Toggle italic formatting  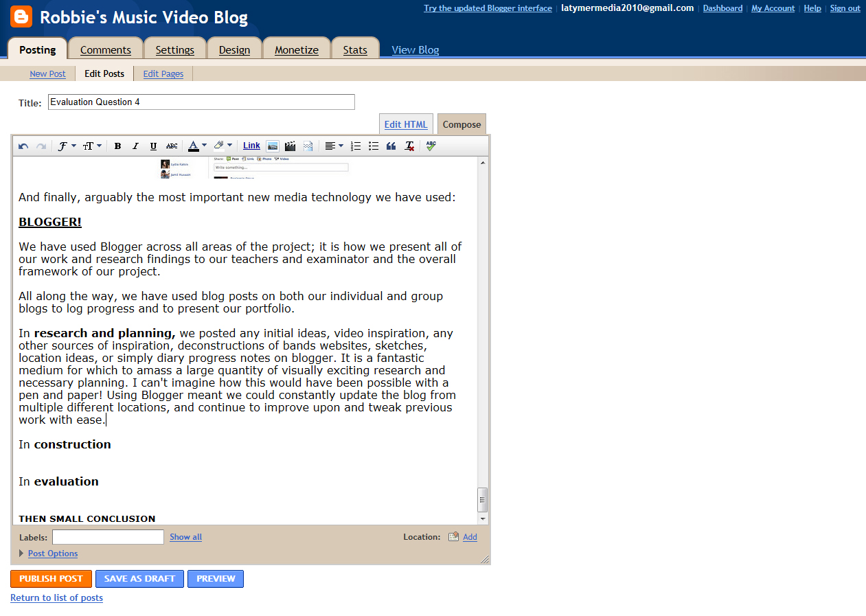click(x=135, y=146)
